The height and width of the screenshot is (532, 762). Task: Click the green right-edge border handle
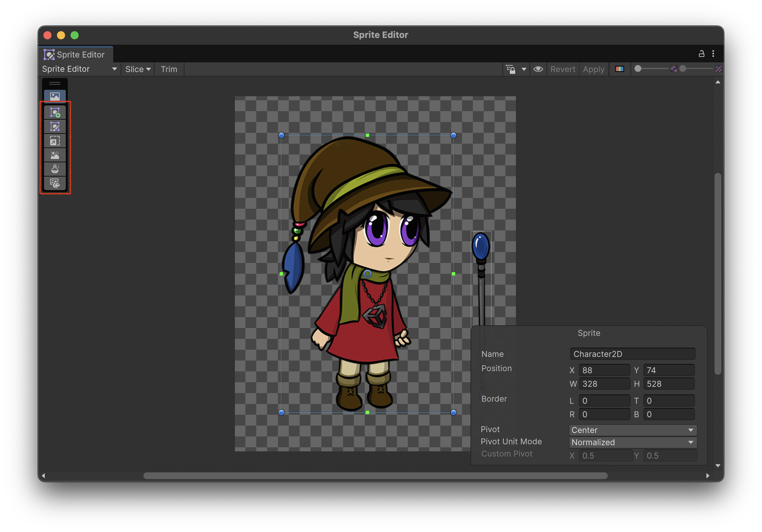point(454,274)
